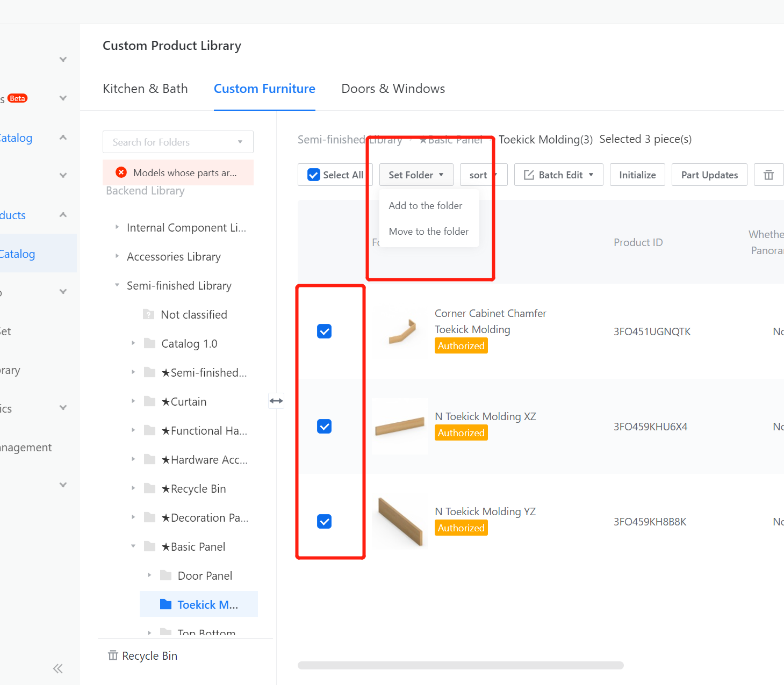
Task: Open the Recycle Bin at sidebar bottom
Action: pos(143,656)
